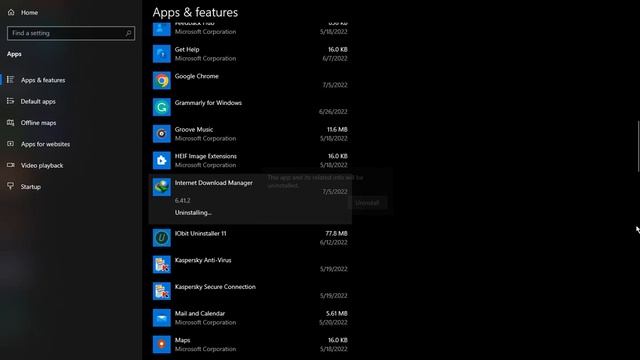Viewport: 640px width, 360px height.
Task: Click the search magnifier in Find a setting
Action: [128, 33]
